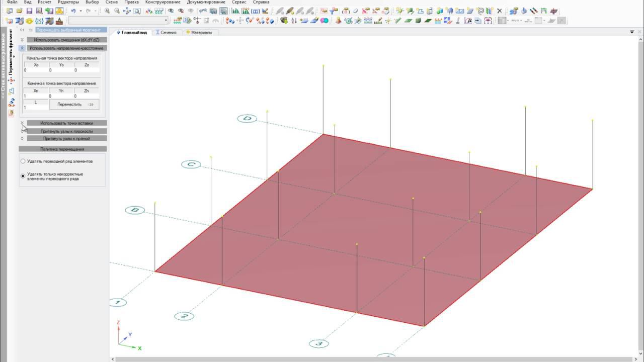Viewport: 644px width, 362px height.
Task: Expand the 'Притянуть узлы к плоскости' section chevron
Action: [x=22, y=131]
